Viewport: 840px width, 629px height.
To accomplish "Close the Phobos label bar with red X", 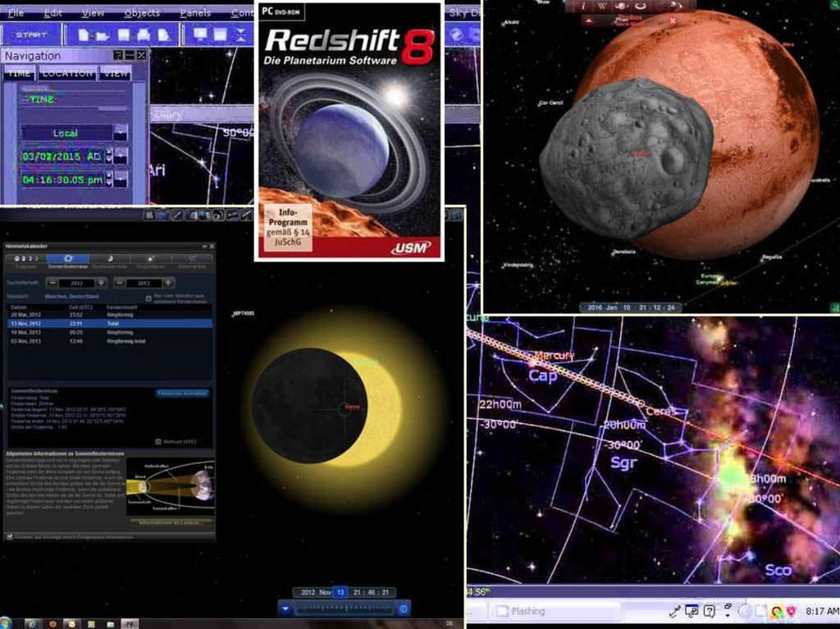I will coord(673,21).
